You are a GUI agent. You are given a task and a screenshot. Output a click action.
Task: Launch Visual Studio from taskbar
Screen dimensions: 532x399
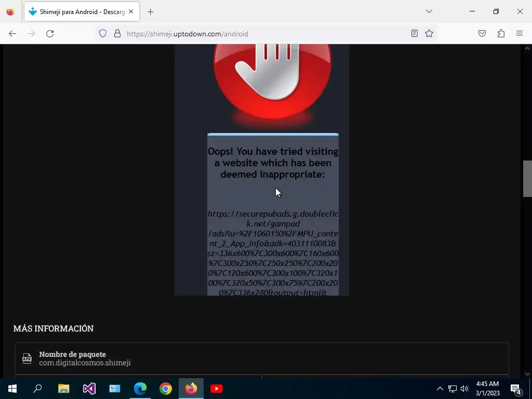(x=89, y=389)
